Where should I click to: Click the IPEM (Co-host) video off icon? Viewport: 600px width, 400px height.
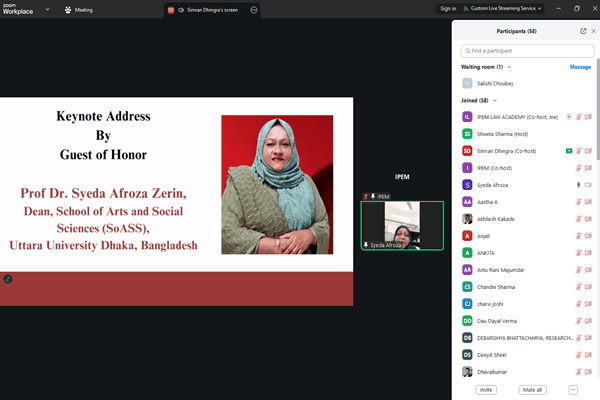(588, 168)
